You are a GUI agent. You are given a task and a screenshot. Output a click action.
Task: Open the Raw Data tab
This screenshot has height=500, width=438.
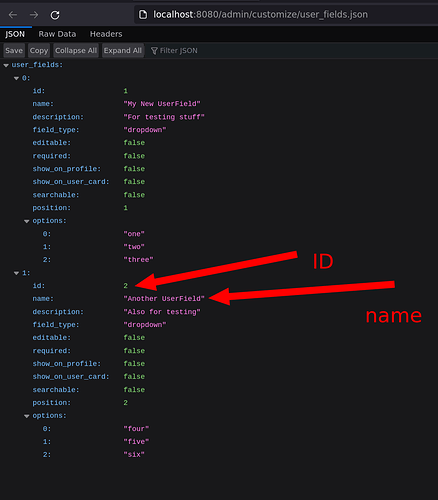[57, 34]
